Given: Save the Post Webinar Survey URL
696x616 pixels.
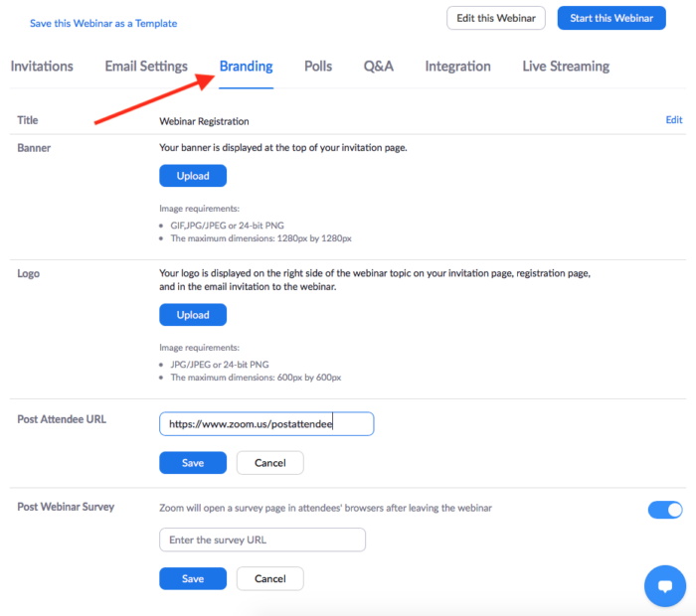Looking at the screenshot, I should tap(193, 578).
